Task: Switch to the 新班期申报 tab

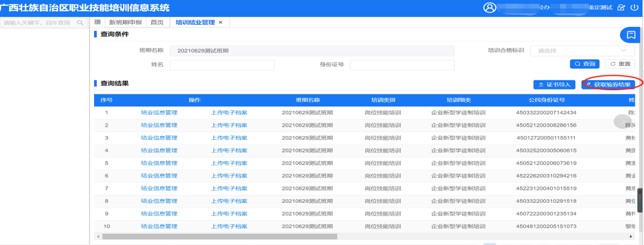Action: click(124, 23)
